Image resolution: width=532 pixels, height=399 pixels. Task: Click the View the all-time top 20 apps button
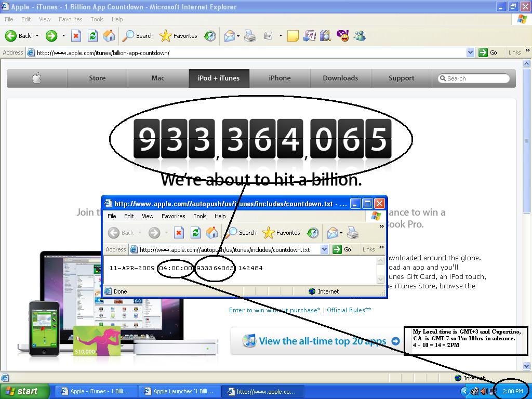pos(321,341)
